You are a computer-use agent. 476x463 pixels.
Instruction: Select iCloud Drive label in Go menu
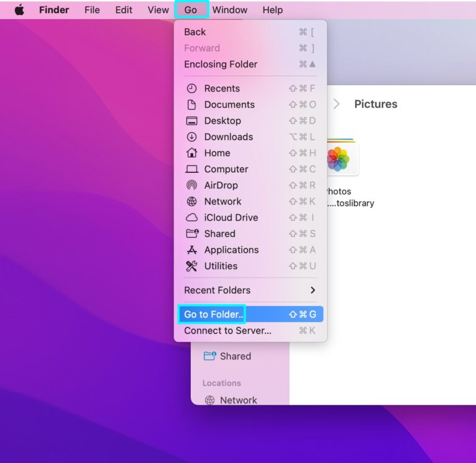(x=231, y=218)
